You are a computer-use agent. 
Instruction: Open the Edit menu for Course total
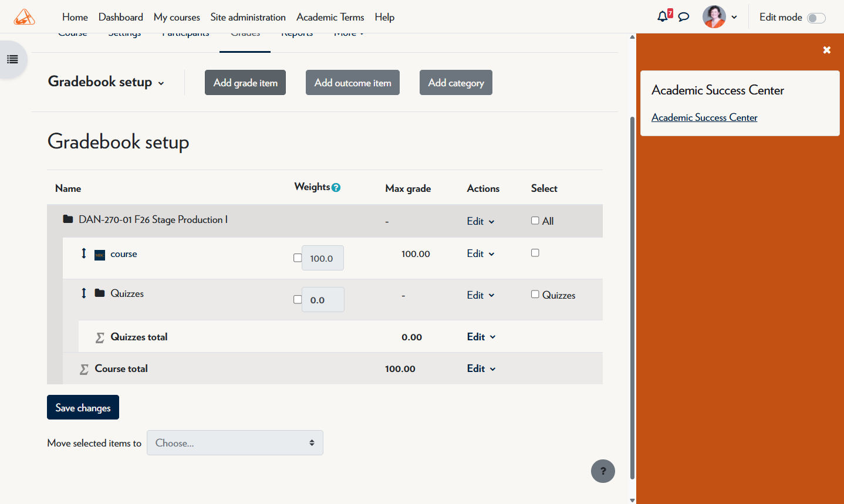pos(481,368)
